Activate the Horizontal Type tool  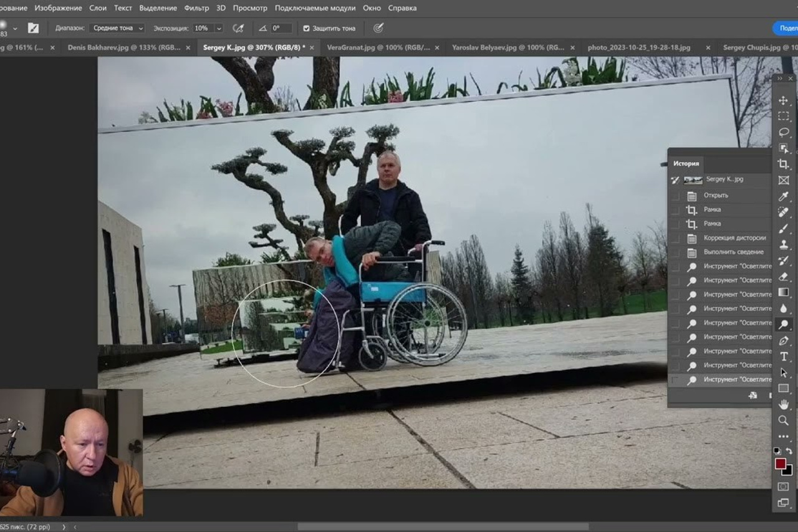point(784,356)
